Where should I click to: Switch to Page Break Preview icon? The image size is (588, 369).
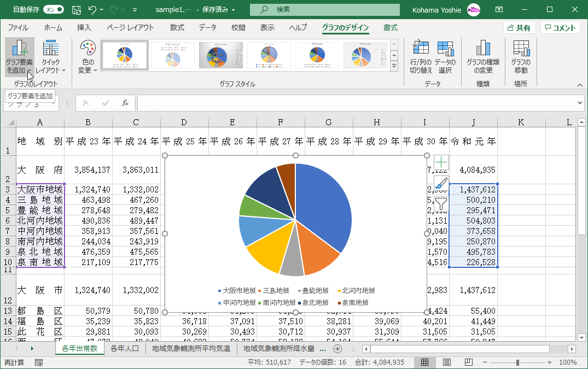click(x=468, y=362)
